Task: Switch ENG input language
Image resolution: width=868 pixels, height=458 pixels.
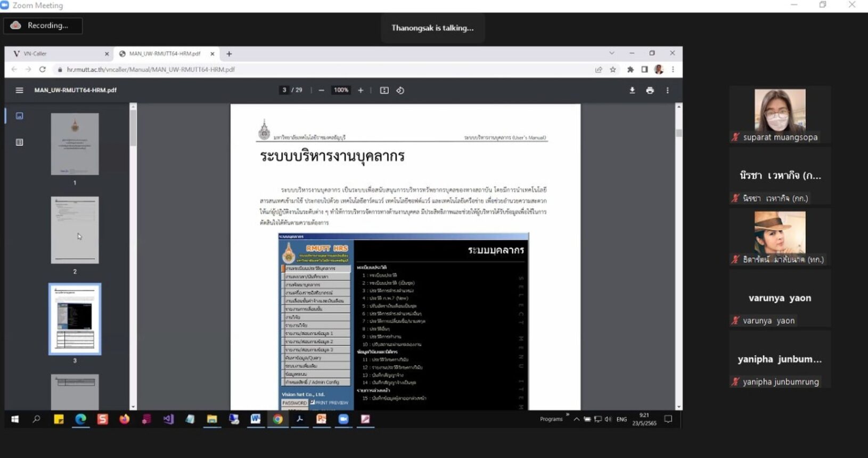Action: [x=621, y=419]
